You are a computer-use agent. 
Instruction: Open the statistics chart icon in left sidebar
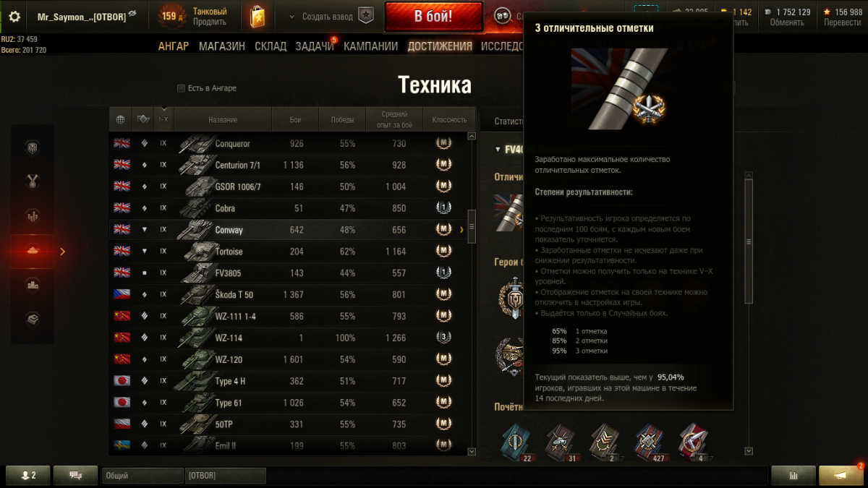(x=33, y=215)
